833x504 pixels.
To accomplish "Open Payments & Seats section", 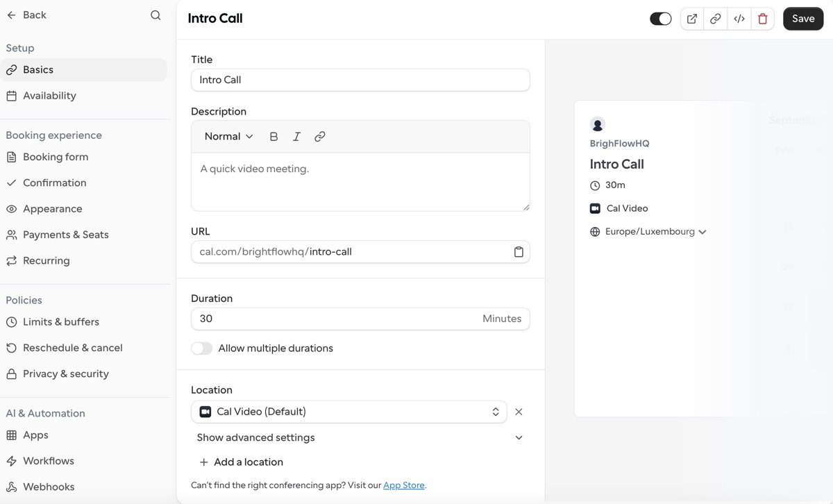I will [83, 235].
